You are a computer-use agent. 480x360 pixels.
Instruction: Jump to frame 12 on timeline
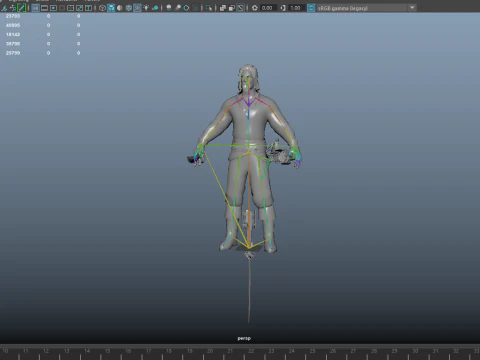pos(46,351)
